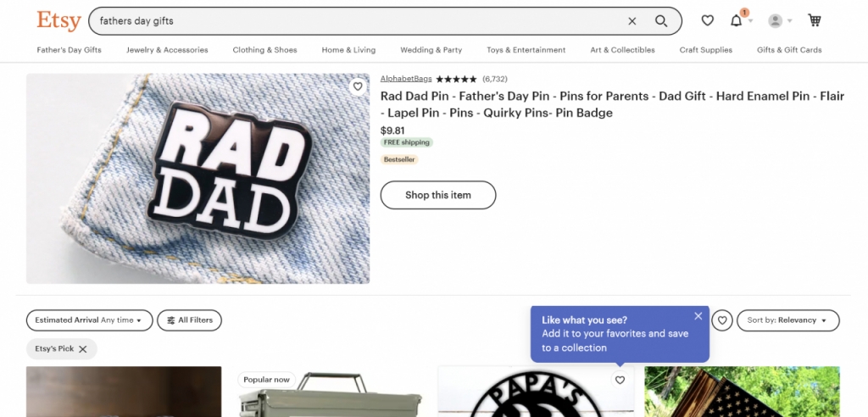Open the account profile dropdown

point(779,20)
